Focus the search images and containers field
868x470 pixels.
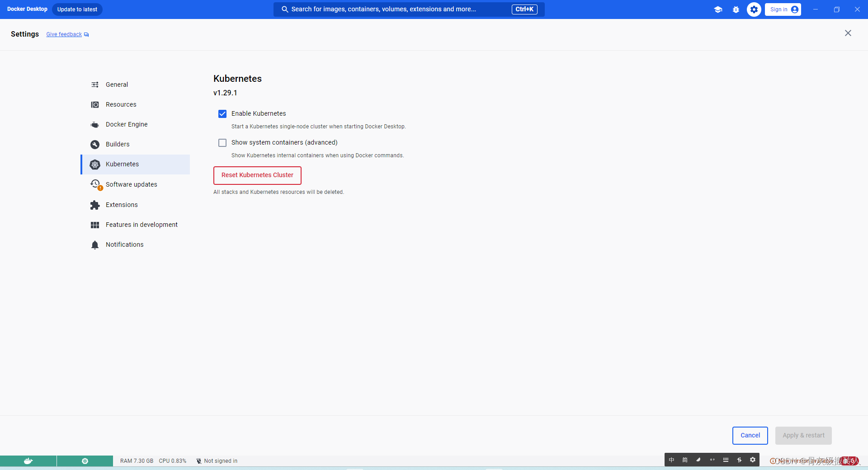pyautogui.click(x=409, y=9)
